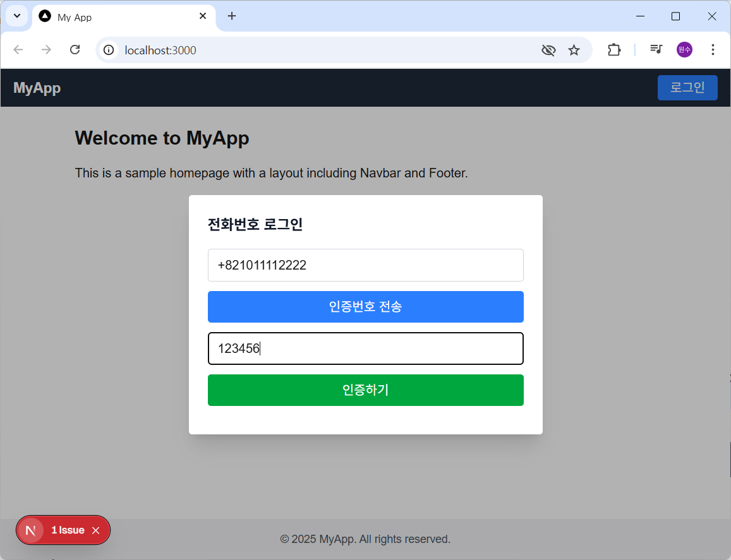Open a new tab with plus button
The image size is (731, 560).
point(232,16)
